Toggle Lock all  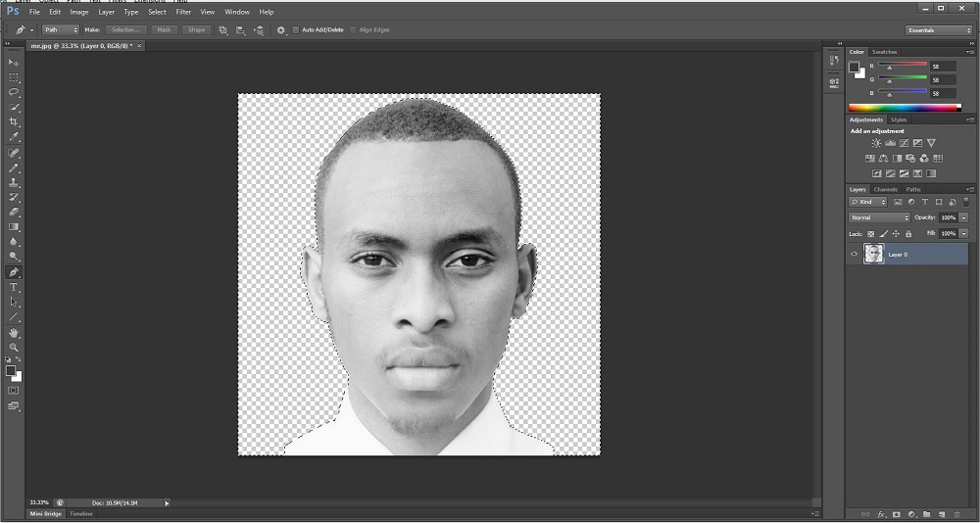908,234
